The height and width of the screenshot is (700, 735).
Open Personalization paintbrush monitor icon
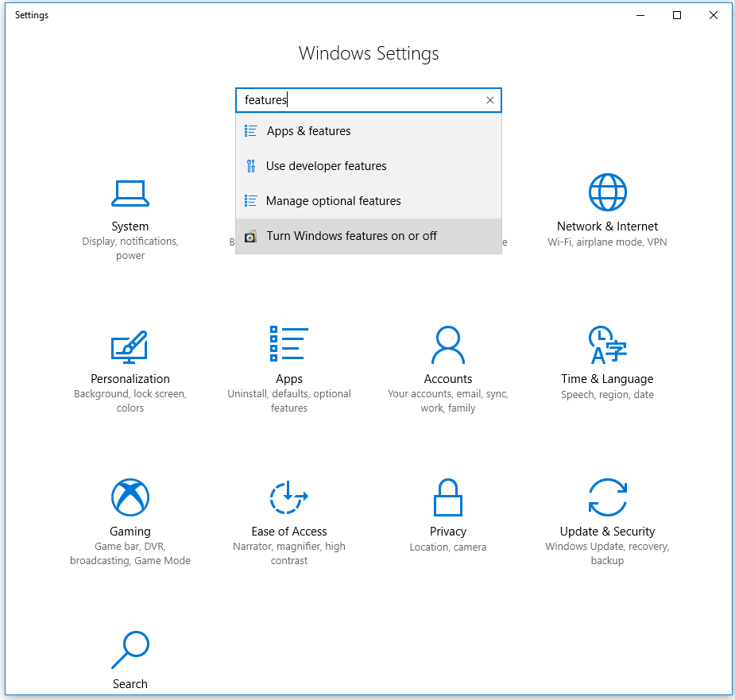pyautogui.click(x=130, y=347)
